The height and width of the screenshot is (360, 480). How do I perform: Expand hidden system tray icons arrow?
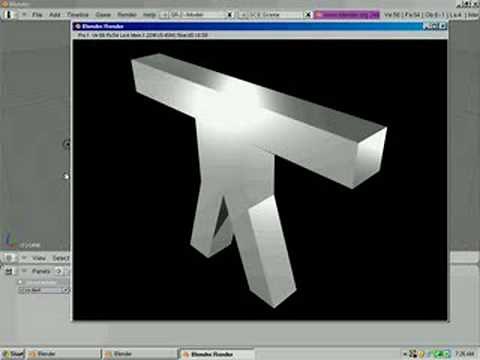(x=405, y=354)
